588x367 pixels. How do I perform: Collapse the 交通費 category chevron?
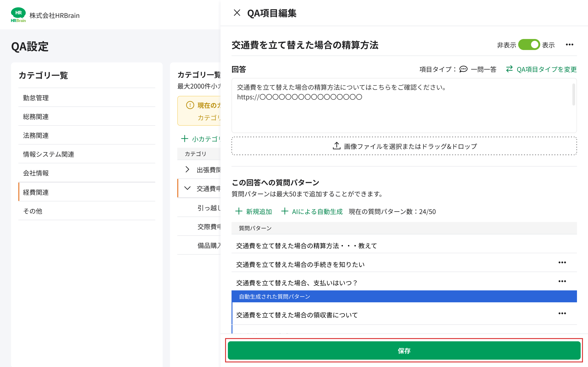187,188
